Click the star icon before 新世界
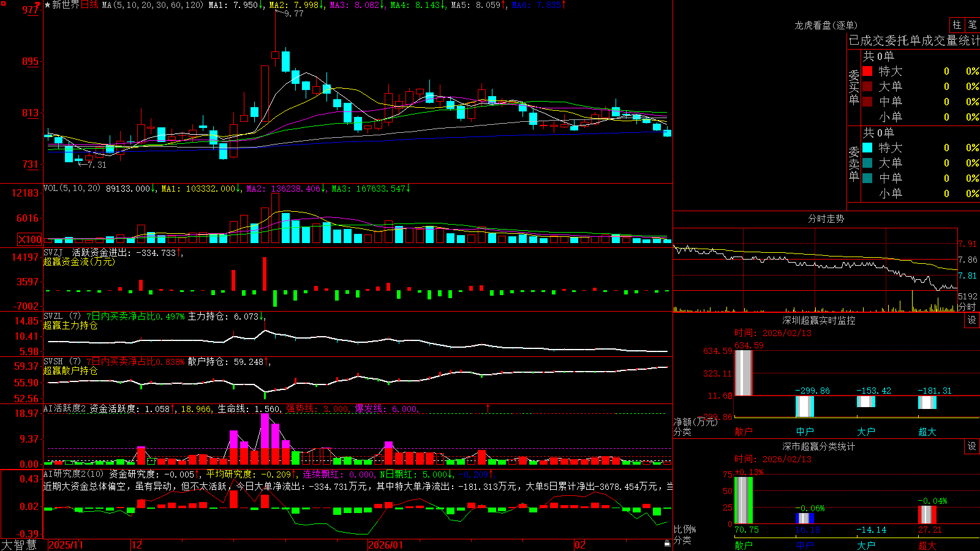 [x=47, y=5]
